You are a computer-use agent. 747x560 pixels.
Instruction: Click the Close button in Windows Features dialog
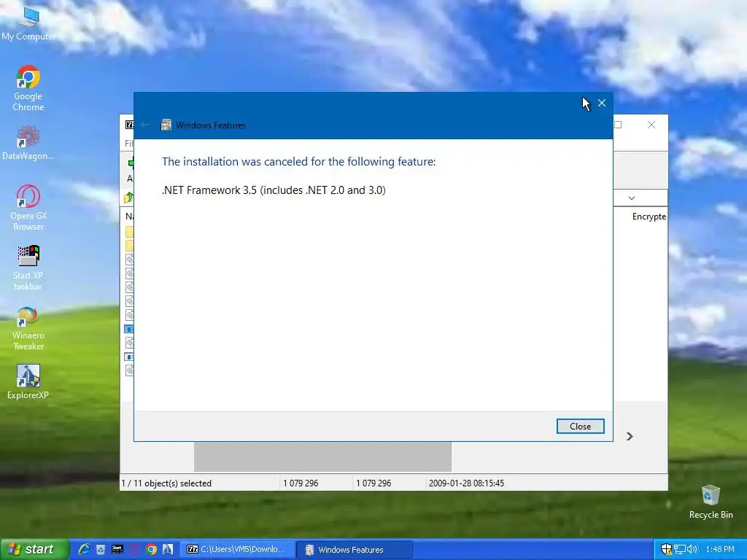pos(580,426)
